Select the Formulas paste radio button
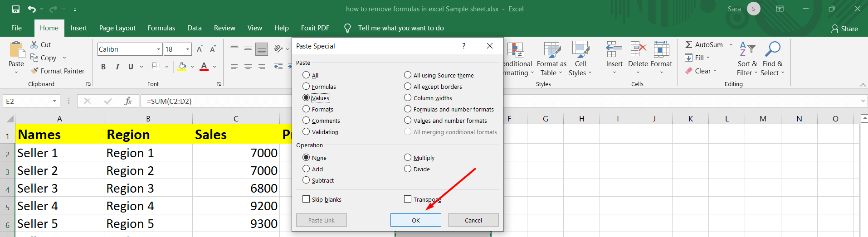The image size is (868, 237). pos(306,87)
